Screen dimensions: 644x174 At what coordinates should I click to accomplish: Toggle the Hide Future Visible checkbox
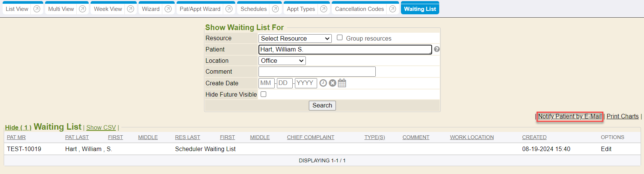click(263, 94)
